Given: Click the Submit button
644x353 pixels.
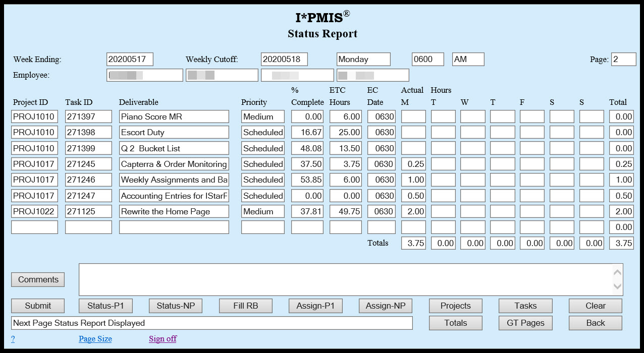Looking at the screenshot, I should point(37,306).
